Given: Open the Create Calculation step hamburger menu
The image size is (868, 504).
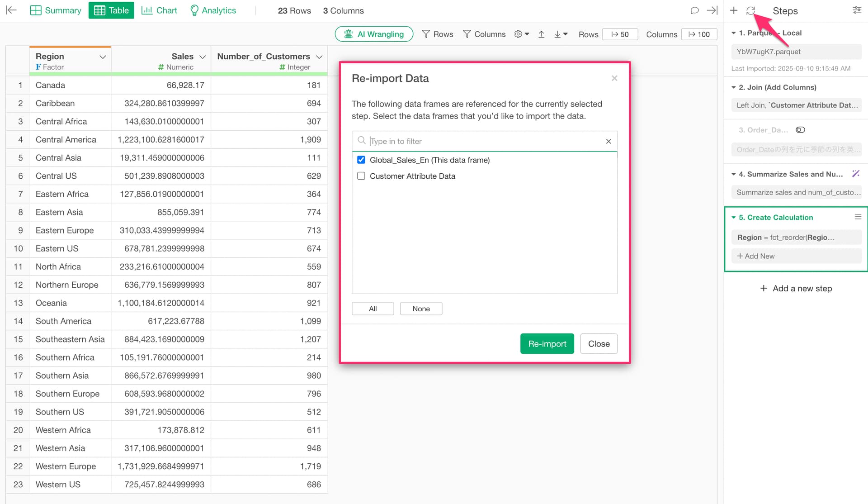Looking at the screenshot, I should (x=858, y=217).
